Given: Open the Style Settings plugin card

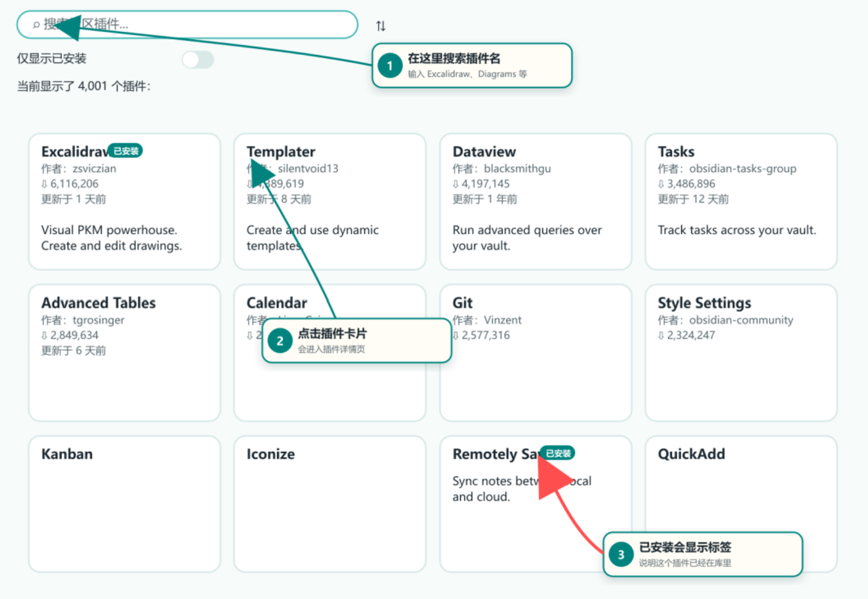Looking at the screenshot, I should (x=741, y=353).
